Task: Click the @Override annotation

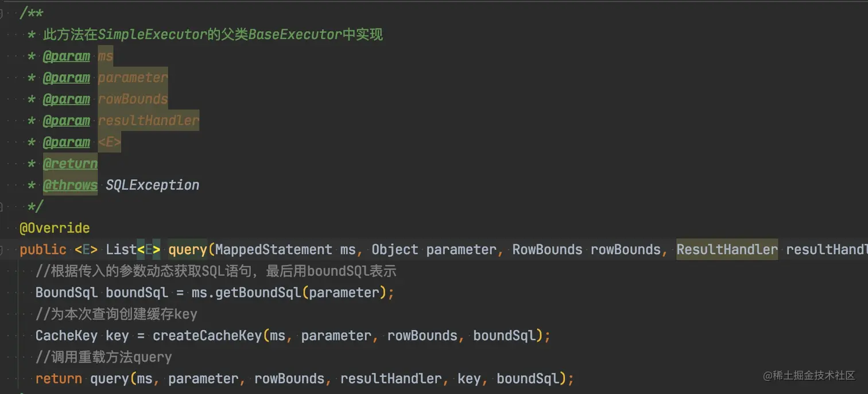Action: (55, 228)
